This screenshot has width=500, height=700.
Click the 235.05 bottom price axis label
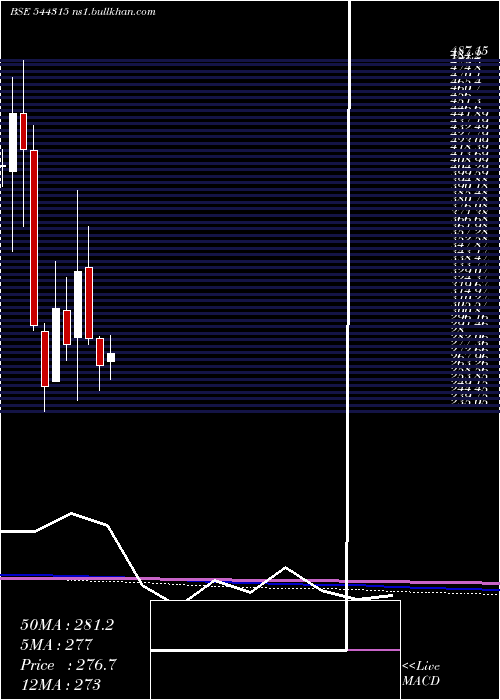468,402
